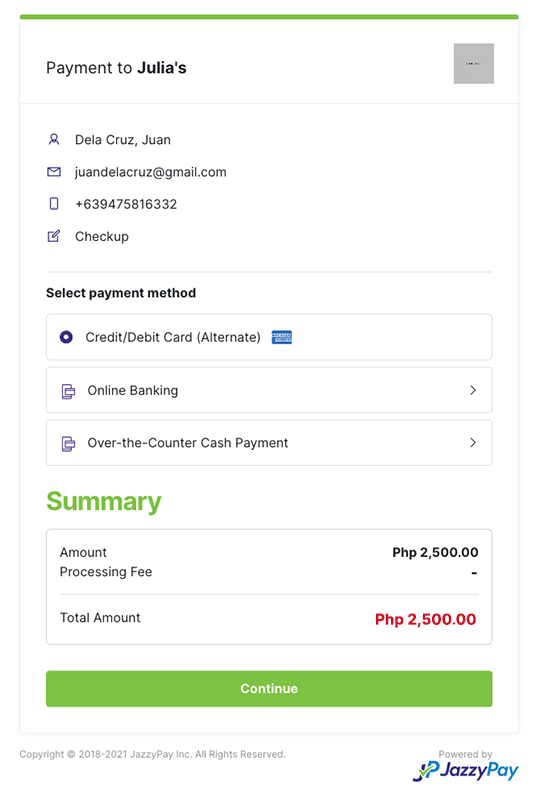Click the envelope icon next to email address
Viewport: 540px width, 789px height.
tap(54, 172)
